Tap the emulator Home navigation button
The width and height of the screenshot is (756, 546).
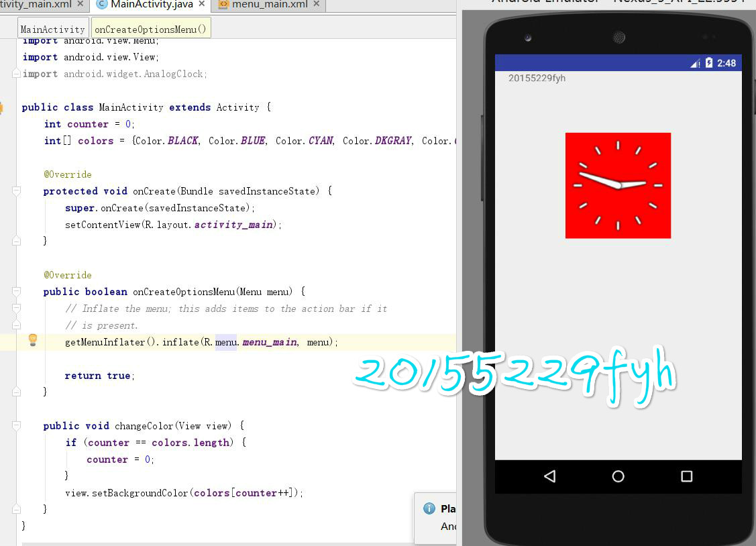pos(618,476)
